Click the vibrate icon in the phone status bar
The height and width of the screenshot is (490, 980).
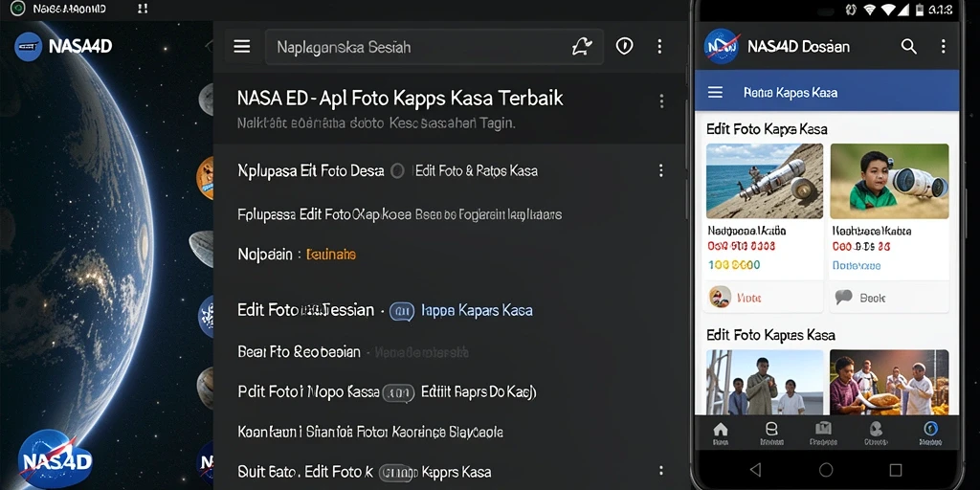pyautogui.click(x=850, y=10)
